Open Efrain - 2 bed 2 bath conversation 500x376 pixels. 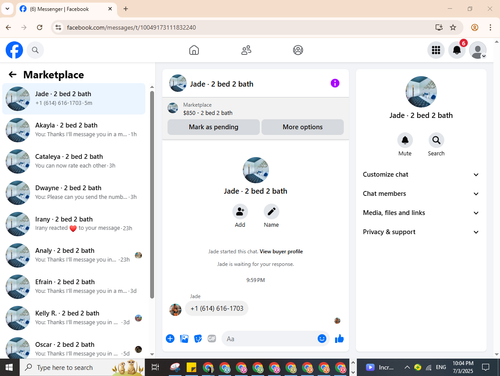pyautogui.click(x=74, y=286)
